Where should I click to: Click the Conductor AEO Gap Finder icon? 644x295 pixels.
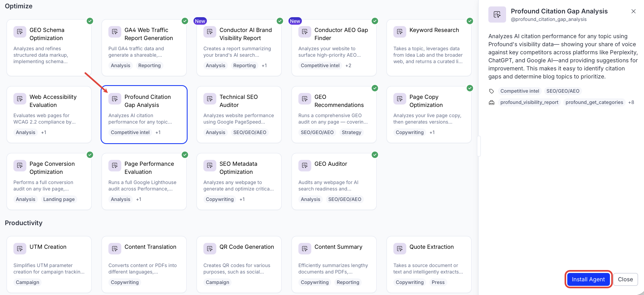coord(305,32)
